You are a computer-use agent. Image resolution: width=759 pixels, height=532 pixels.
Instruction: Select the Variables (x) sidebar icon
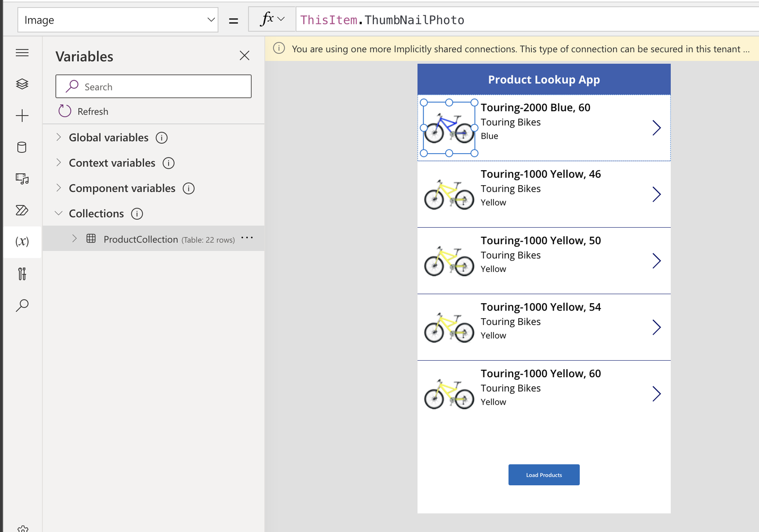[22, 242]
